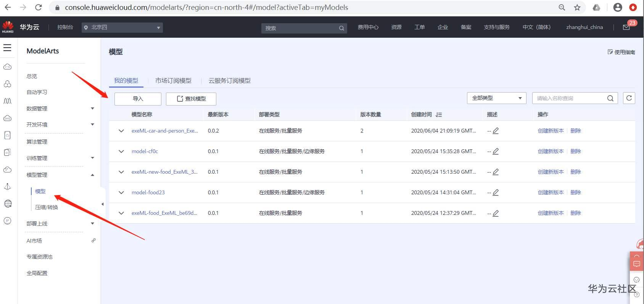This screenshot has width=644, height=304.
Task: Expand the model-food23 row
Action: [121, 192]
